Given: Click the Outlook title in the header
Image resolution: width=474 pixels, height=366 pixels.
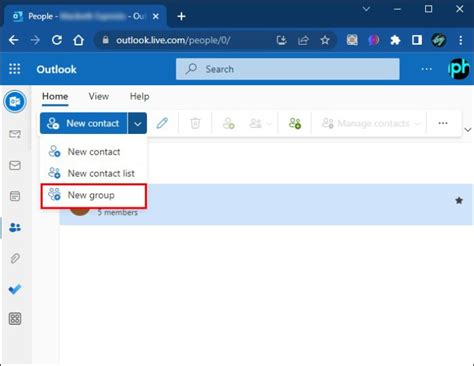Looking at the screenshot, I should pyautogui.click(x=56, y=69).
